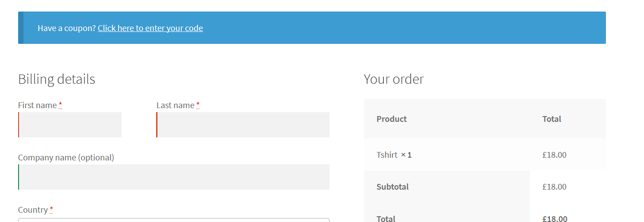Click the First name label
Screen dimensions: 644x222
click(x=38, y=105)
